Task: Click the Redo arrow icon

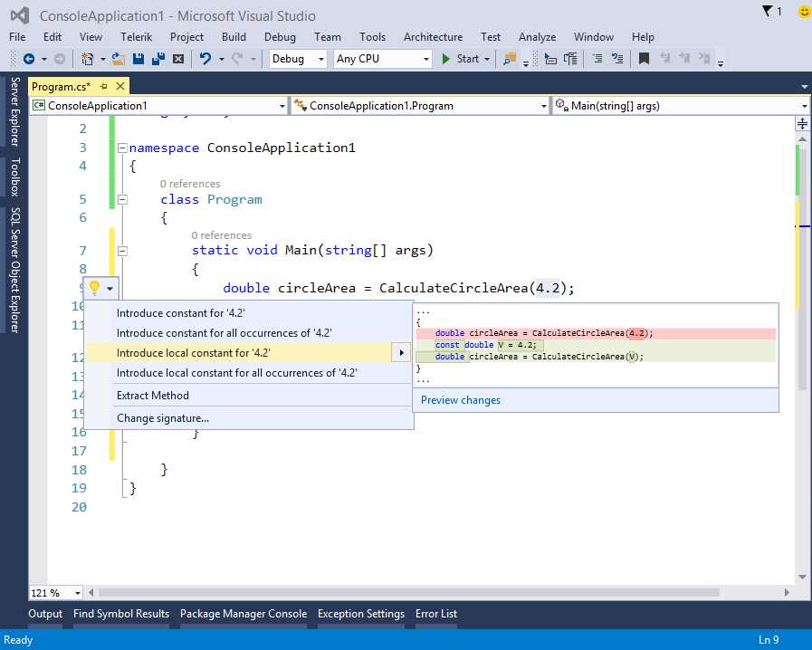Action: [237, 59]
